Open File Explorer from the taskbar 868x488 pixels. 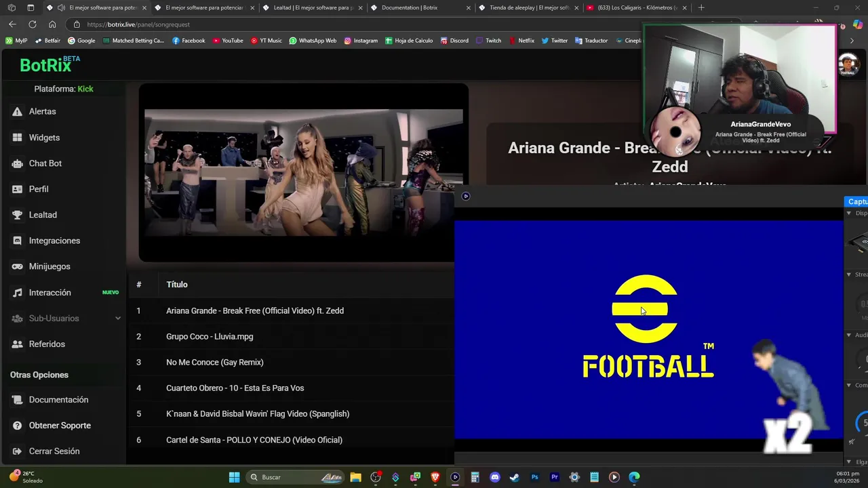(x=355, y=477)
